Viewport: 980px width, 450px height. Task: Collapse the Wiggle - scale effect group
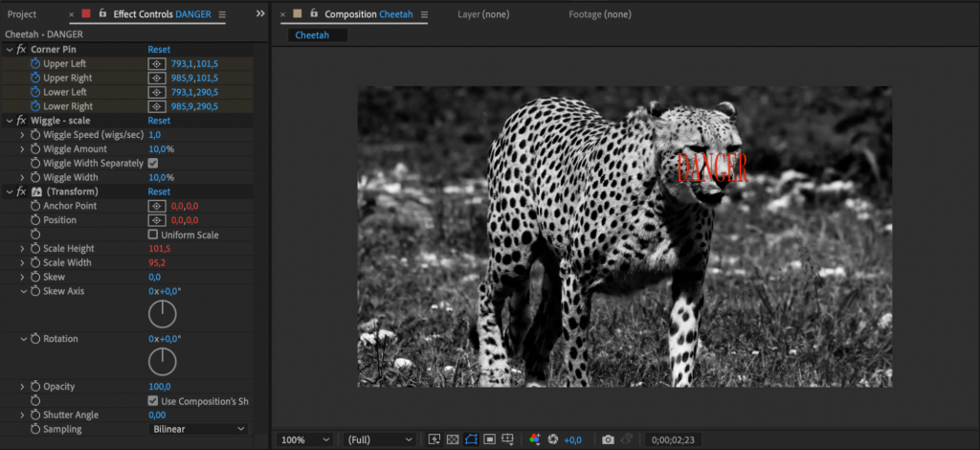[x=10, y=121]
